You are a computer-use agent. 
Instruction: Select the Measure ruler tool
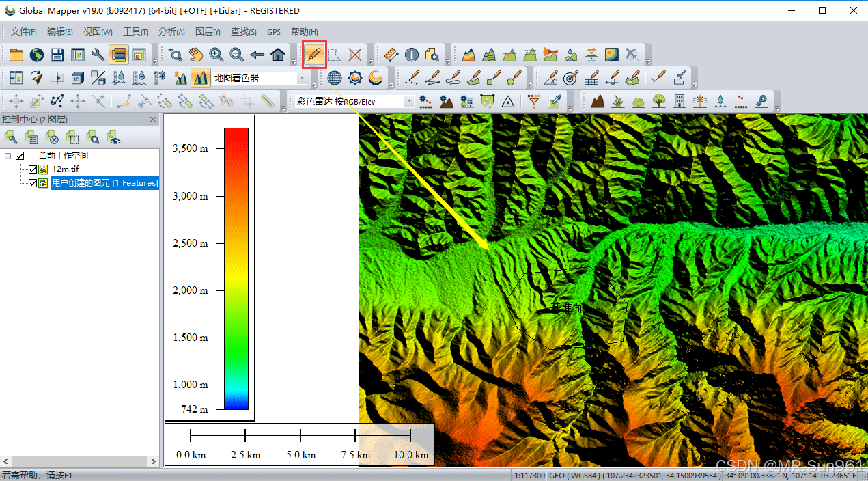click(391, 55)
